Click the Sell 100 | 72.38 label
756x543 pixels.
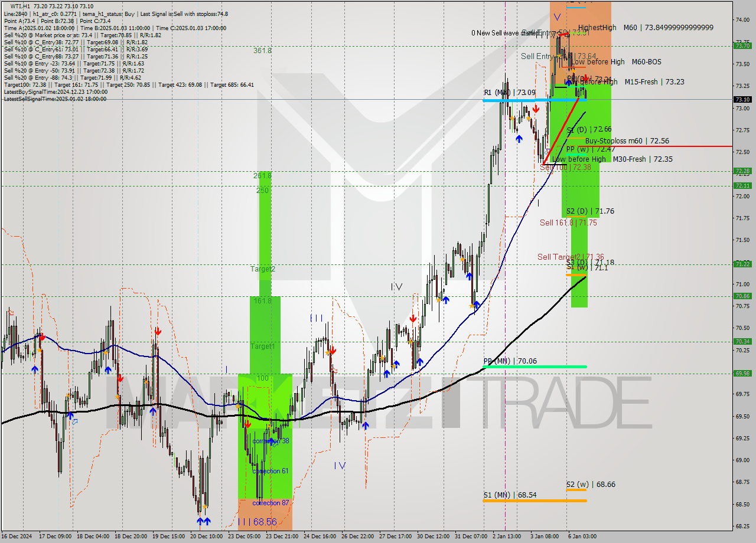pyautogui.click(x=566, y=168)
